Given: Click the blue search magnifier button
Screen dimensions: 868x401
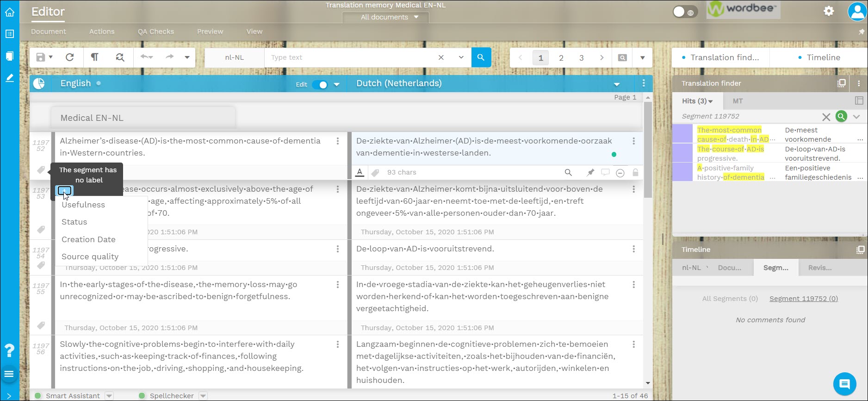Looking at the screenshot, I should (x=481, y=57).
